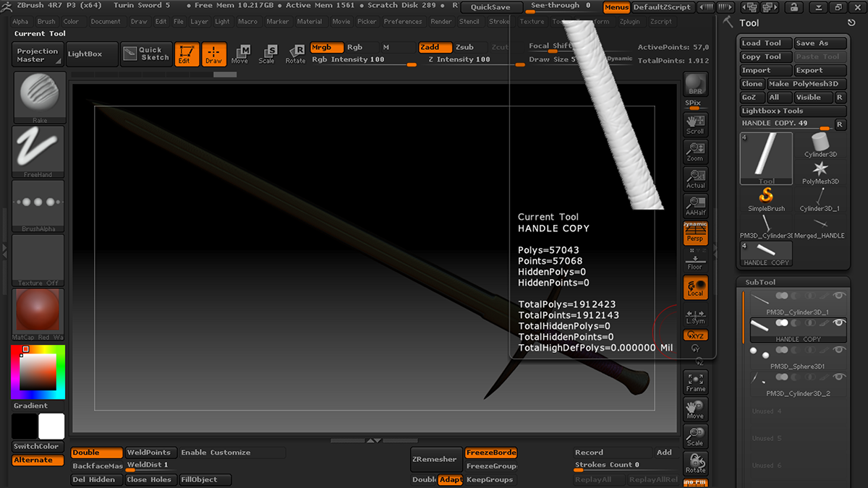
Task: Select the top-toolbar Scale gizmo mode
Action: coord(267,54)
